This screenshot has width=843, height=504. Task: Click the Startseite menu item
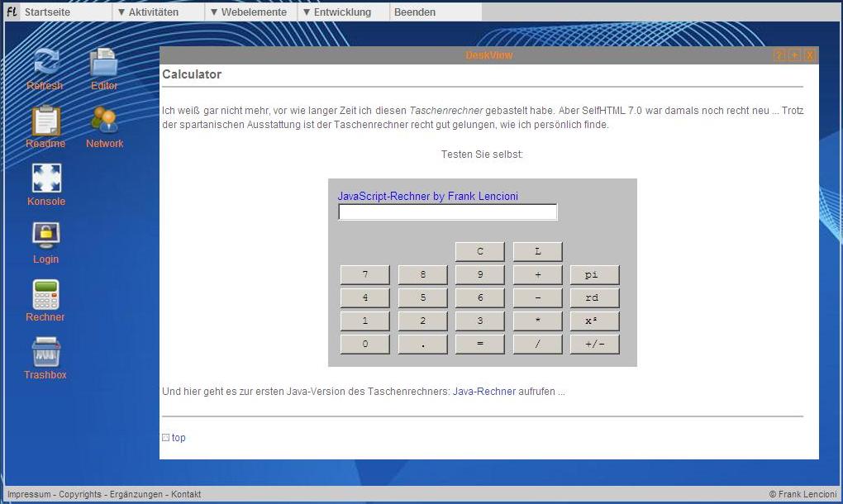click(47, 12)
